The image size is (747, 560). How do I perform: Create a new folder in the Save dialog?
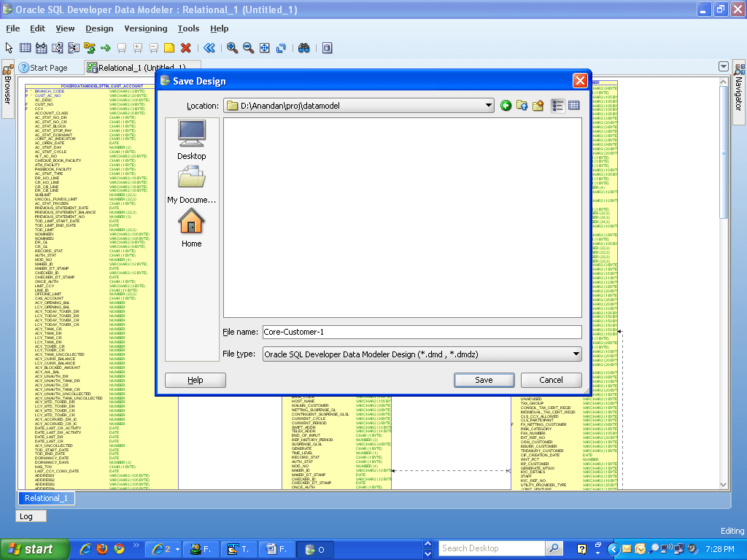(538, 105)
